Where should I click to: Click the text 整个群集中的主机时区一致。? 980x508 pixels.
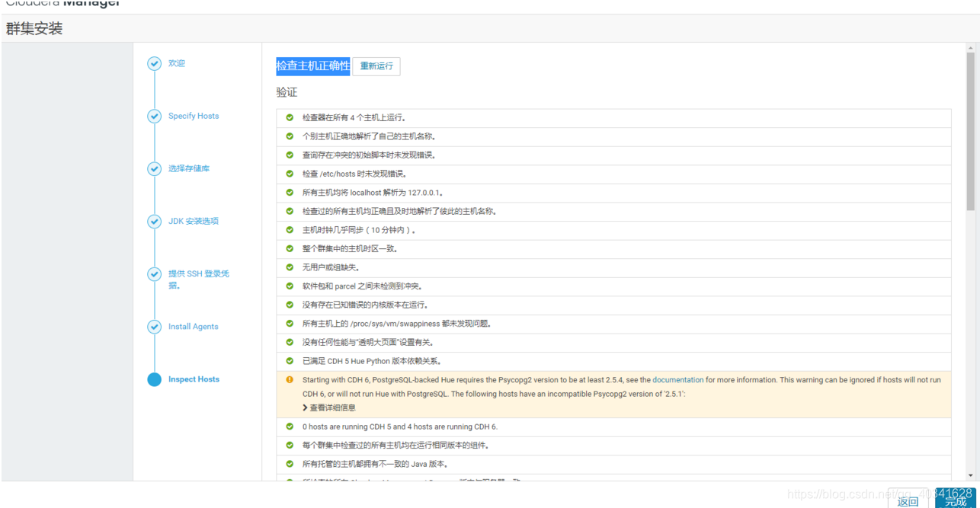(350, 248)
